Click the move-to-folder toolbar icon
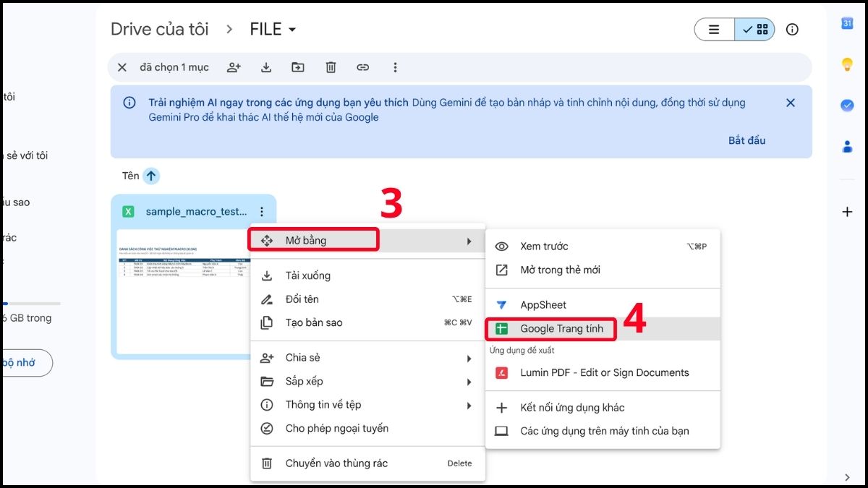 (298, 67)
